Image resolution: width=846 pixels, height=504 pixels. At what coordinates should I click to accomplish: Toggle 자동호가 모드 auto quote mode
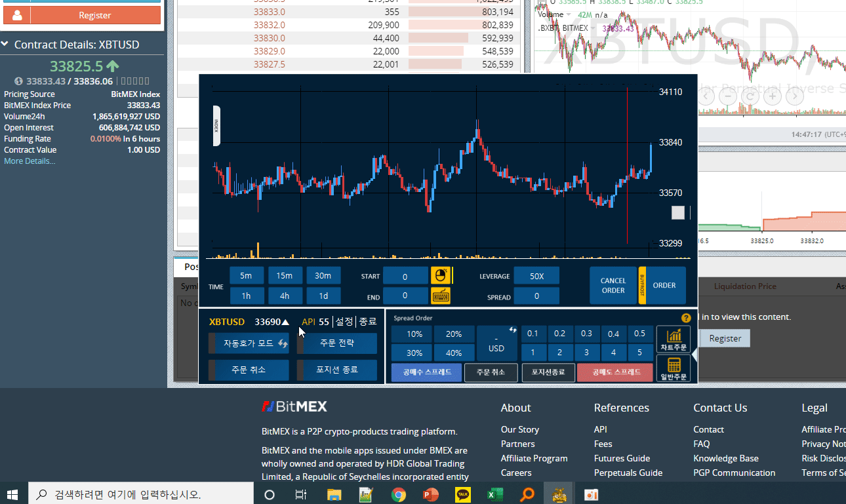coord(249,343)
